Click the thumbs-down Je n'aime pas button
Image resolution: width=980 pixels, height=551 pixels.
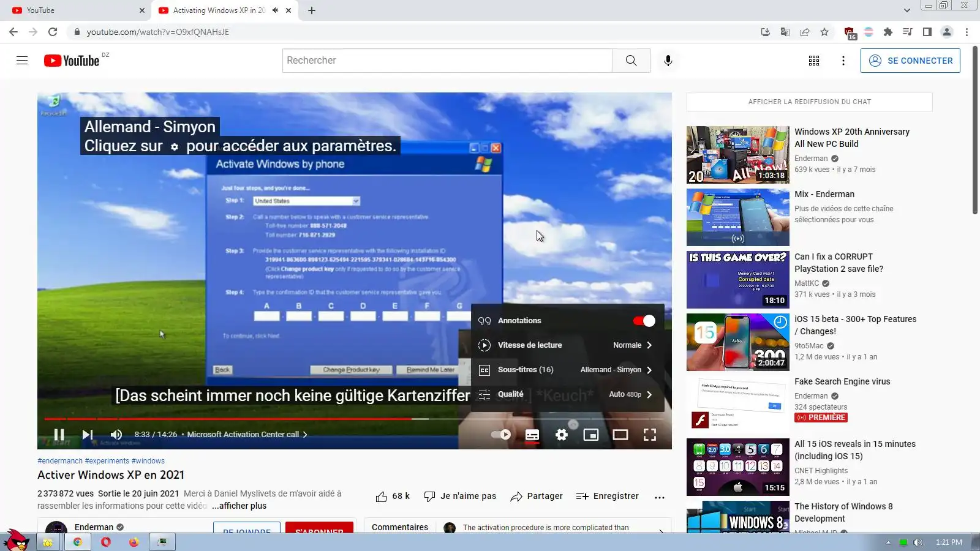pos(460,497)
